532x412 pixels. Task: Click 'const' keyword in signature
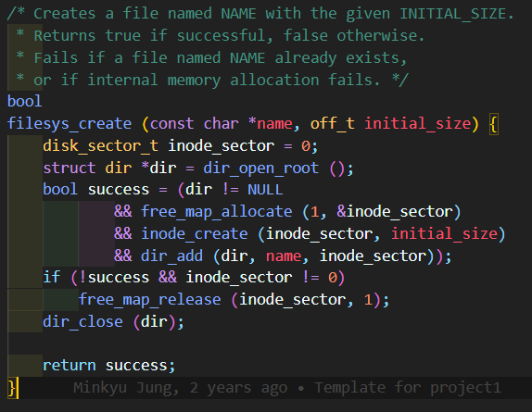(x=171, y=124)
